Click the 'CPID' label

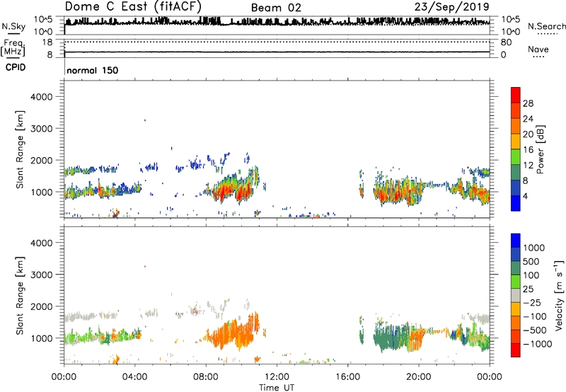(16, 67)
